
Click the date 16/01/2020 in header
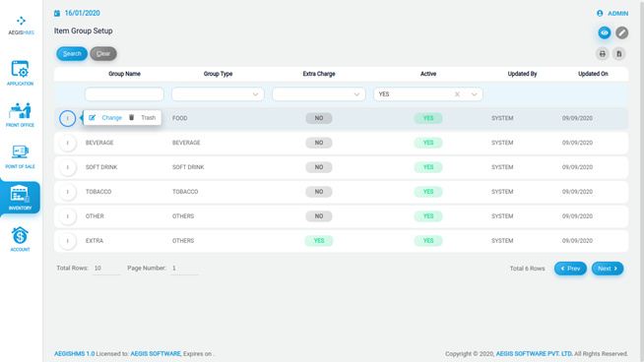tap(82, 13)
